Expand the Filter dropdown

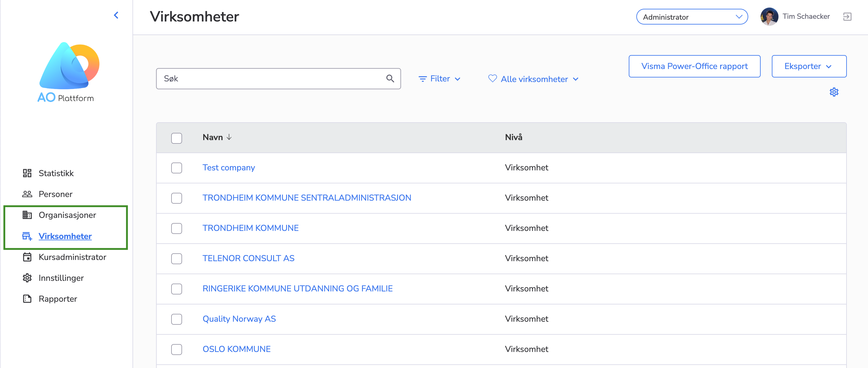coord(439,79)
